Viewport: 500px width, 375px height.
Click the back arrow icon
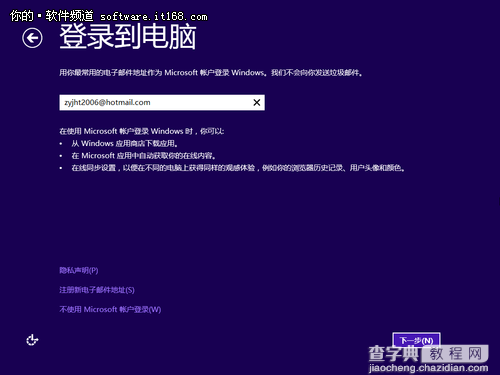coord(32,38)
